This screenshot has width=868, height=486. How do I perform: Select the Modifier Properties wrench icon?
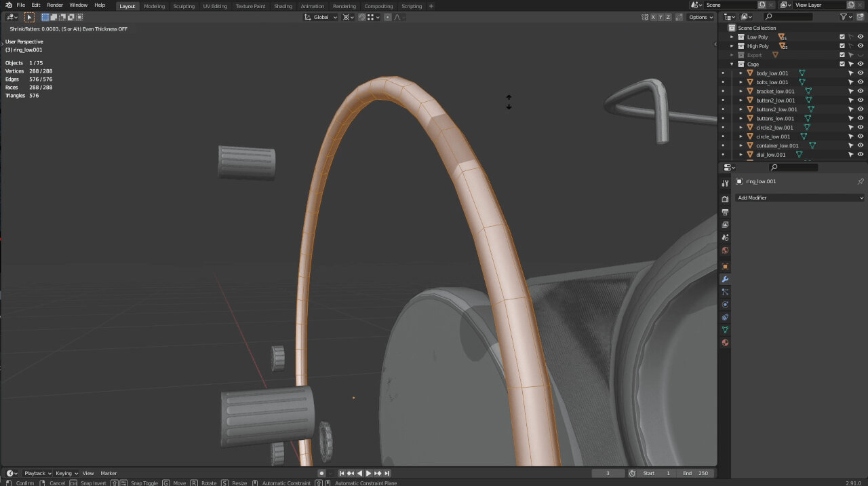click(x=725, y=279)
